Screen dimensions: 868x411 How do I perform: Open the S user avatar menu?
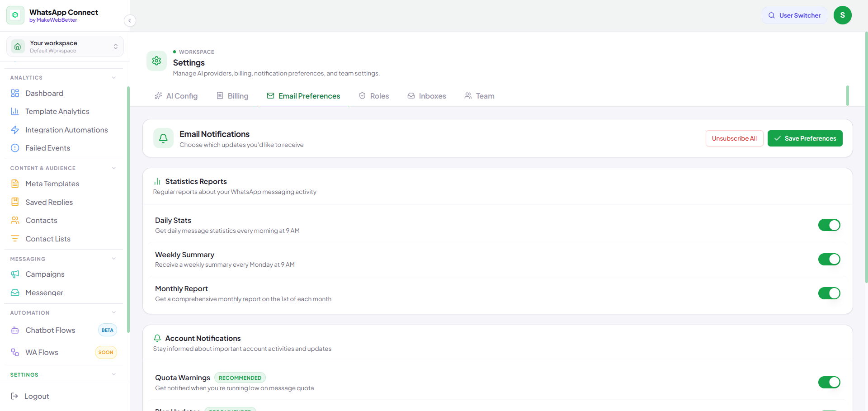(843, 15)
